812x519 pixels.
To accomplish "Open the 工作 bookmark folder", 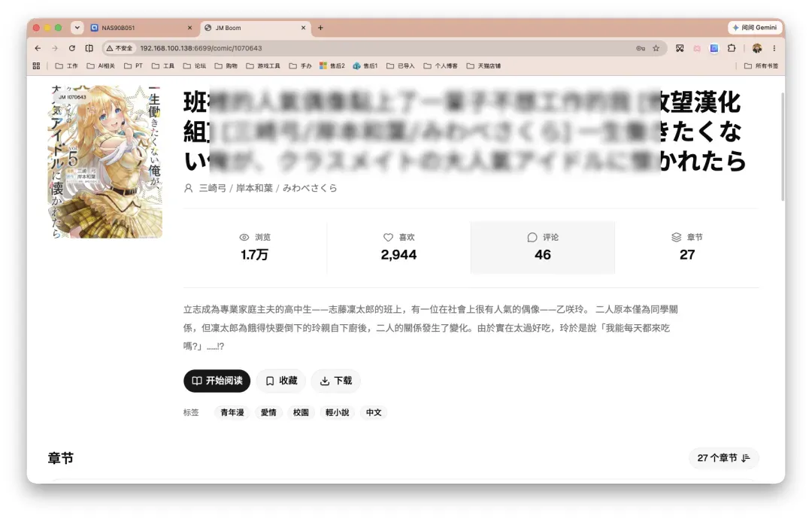I will [x=66, y=65].
